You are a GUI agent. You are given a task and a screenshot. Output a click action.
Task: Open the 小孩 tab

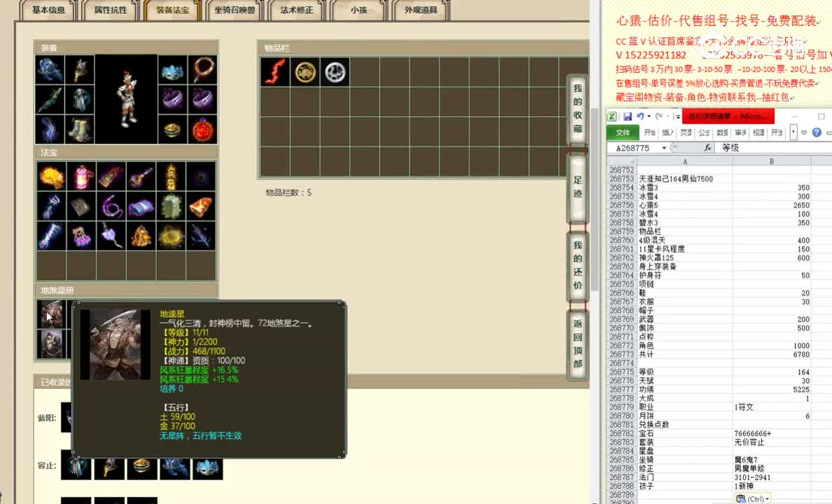pos(359,10)
